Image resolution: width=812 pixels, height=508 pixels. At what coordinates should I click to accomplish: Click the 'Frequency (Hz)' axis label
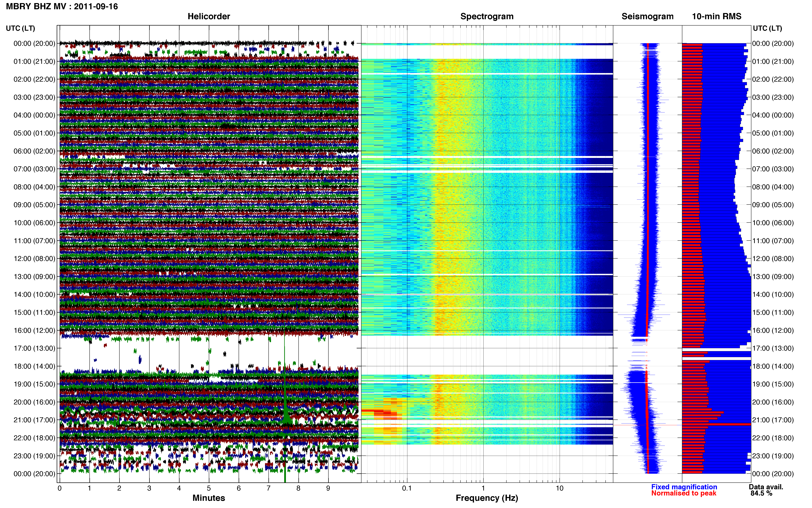click(487, 498)
